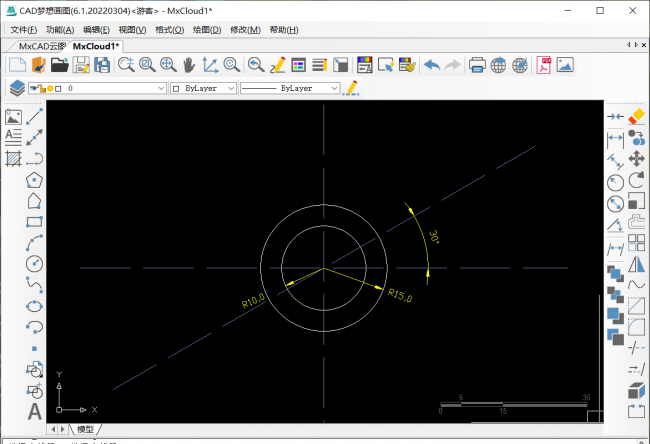This screenshot has width=650, height=444.
Task: Create a new drawing file
Action: (17, 65)
